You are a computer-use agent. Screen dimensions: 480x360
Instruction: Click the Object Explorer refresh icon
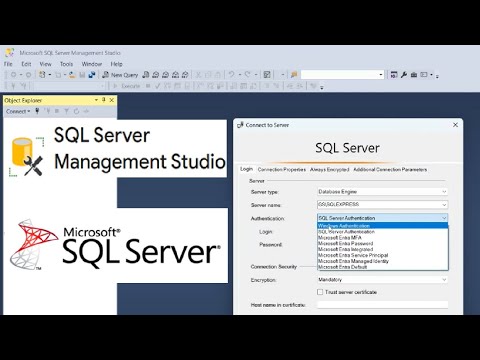(x=76, y=111)
